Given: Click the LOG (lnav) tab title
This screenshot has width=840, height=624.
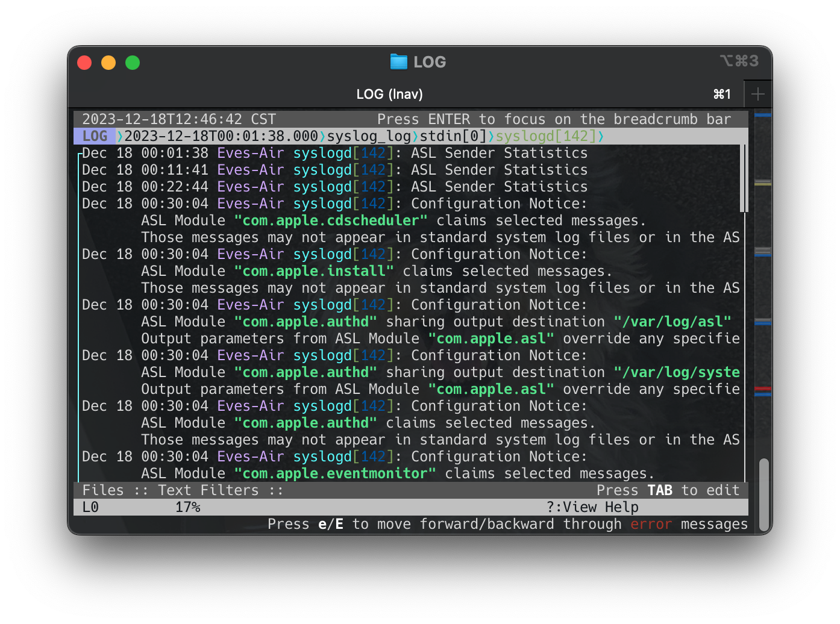Looking at the screenshot, I should pos(389,94).
